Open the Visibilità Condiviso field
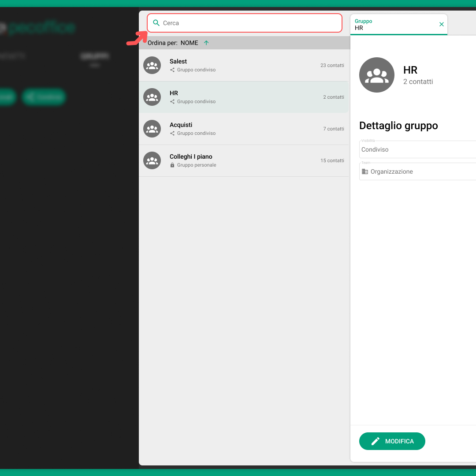 (x=417, y=149)
